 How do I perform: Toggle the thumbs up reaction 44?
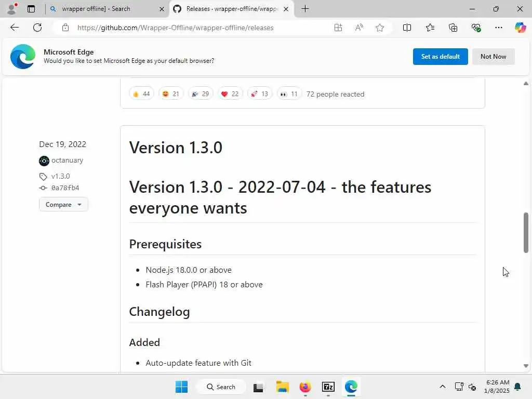pos(141,94)
